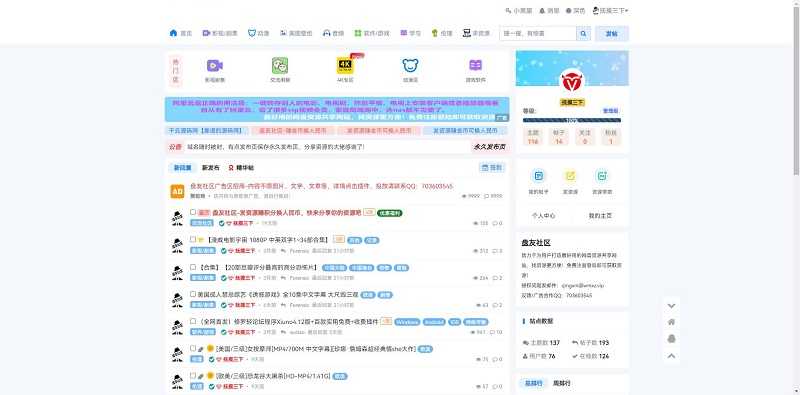Click the blue publish button beside search
This screenshot has width=800, height=395.
coord(611,34)
